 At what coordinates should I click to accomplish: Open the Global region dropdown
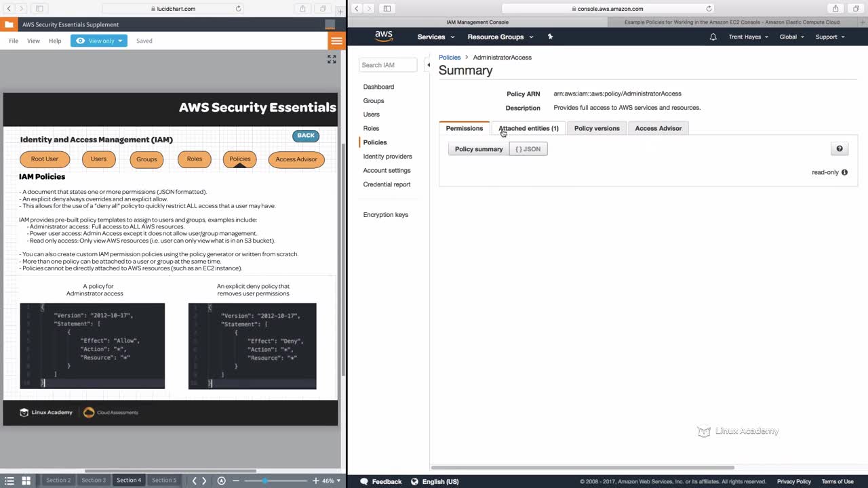[x=791, y=37]
